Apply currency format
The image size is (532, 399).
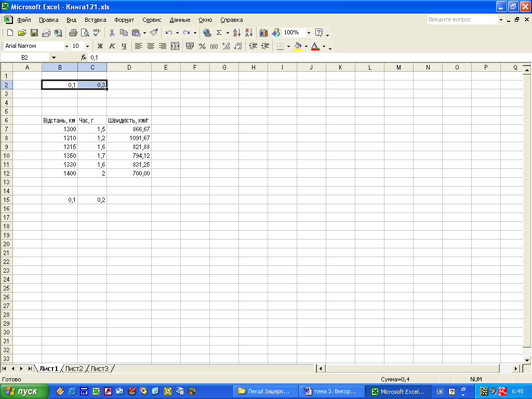tap(190, 46)
